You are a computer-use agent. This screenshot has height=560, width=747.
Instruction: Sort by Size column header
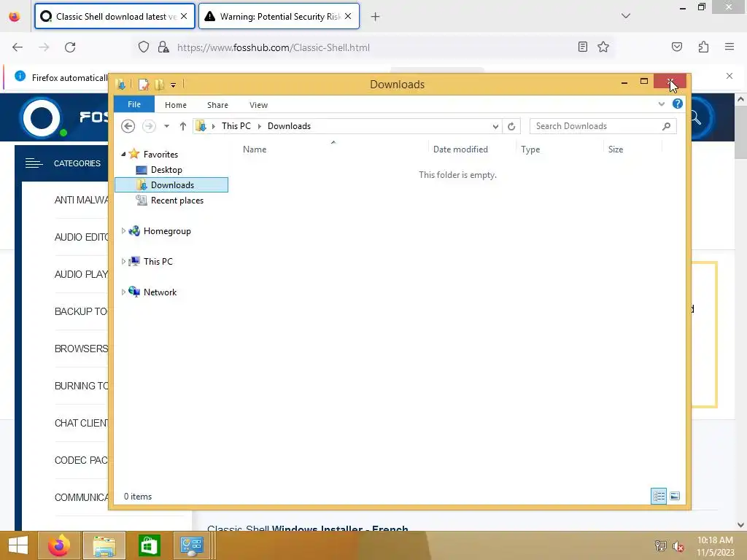[x=615, y=149]
